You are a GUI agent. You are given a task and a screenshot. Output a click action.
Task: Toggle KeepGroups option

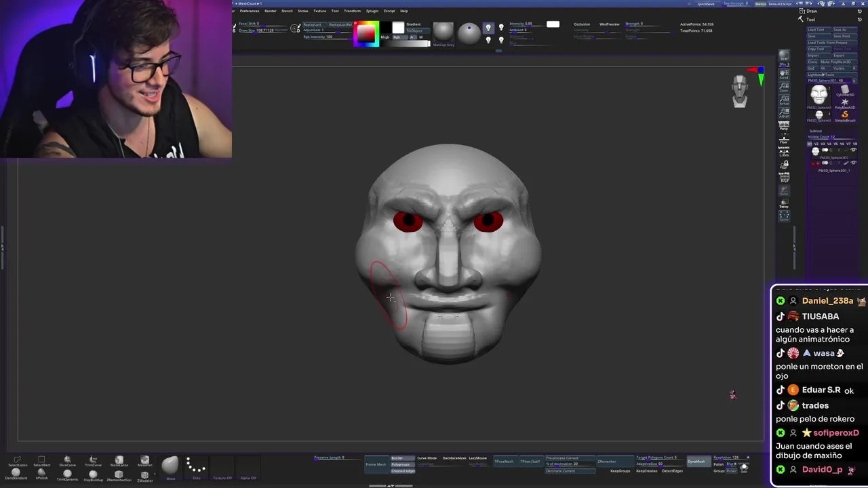pyautogui.click(x=620, y=471)
